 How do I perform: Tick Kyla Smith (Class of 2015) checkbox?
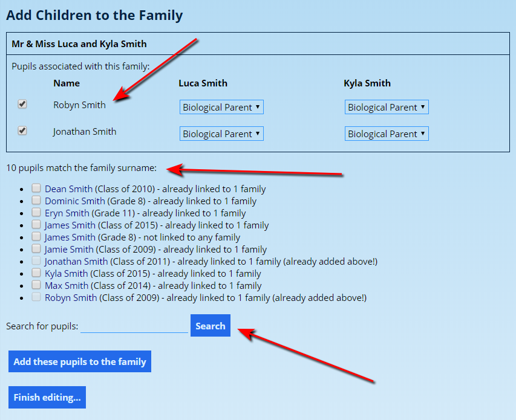(x=37, y=273)
